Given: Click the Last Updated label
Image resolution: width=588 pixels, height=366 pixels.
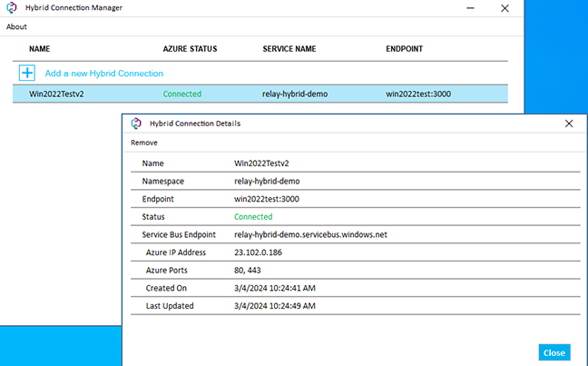Looking at the screenshot, I should coord(170,306).
